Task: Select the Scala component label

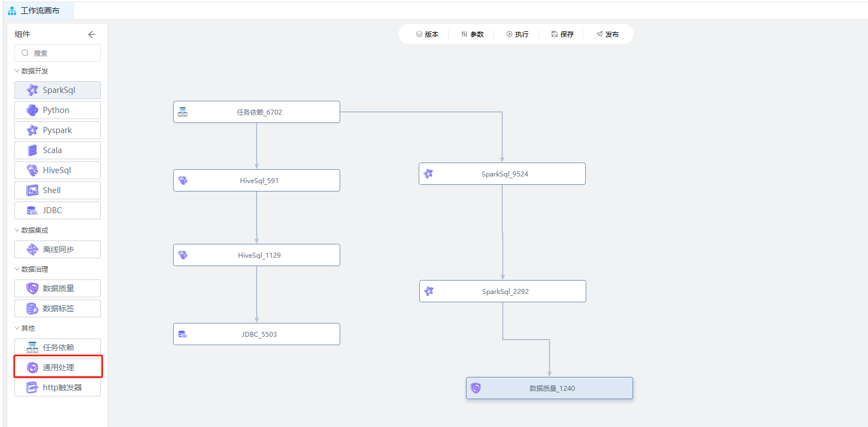Action: (52, 150)
